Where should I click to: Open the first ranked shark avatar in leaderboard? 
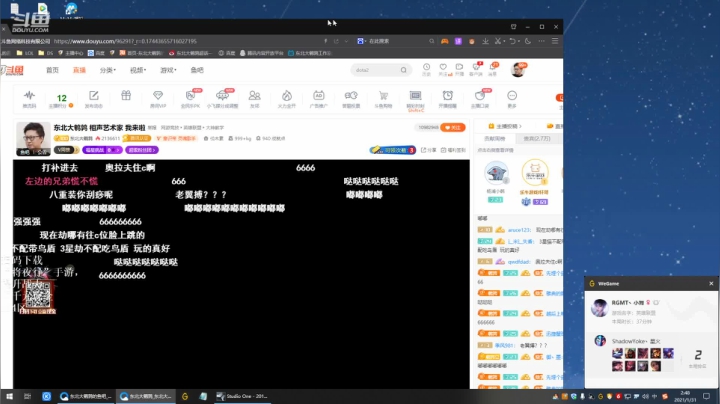(x=496, y=173)
